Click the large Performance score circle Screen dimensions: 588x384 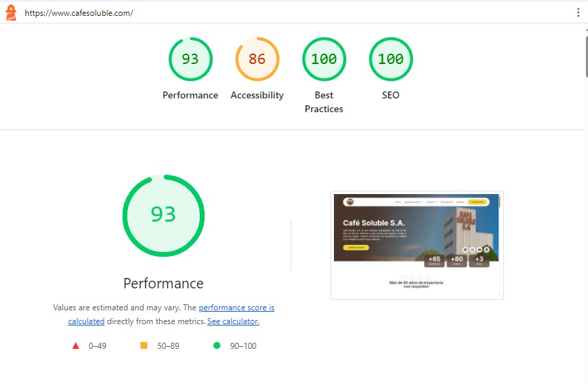coord(163,215)
